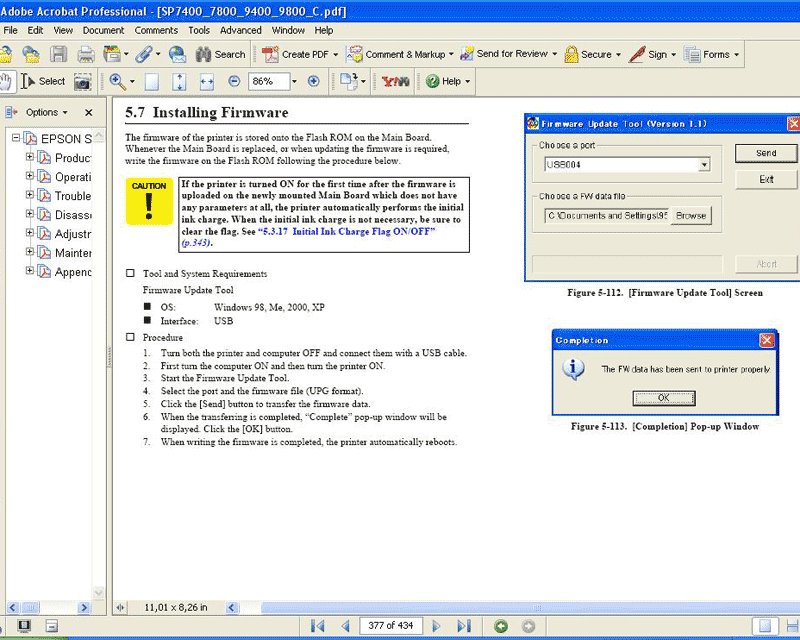The image size is (800, 640).
Task: Open the View menu
Action: (x=63, y=31)
